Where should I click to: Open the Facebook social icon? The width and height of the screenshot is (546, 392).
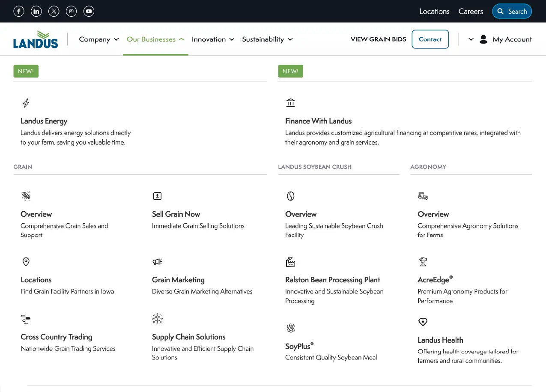point(19,12)
